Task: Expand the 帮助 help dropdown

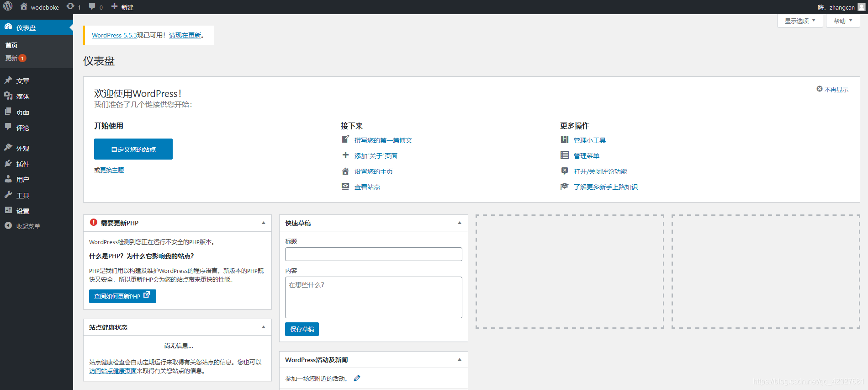Action: click(843, 21)
